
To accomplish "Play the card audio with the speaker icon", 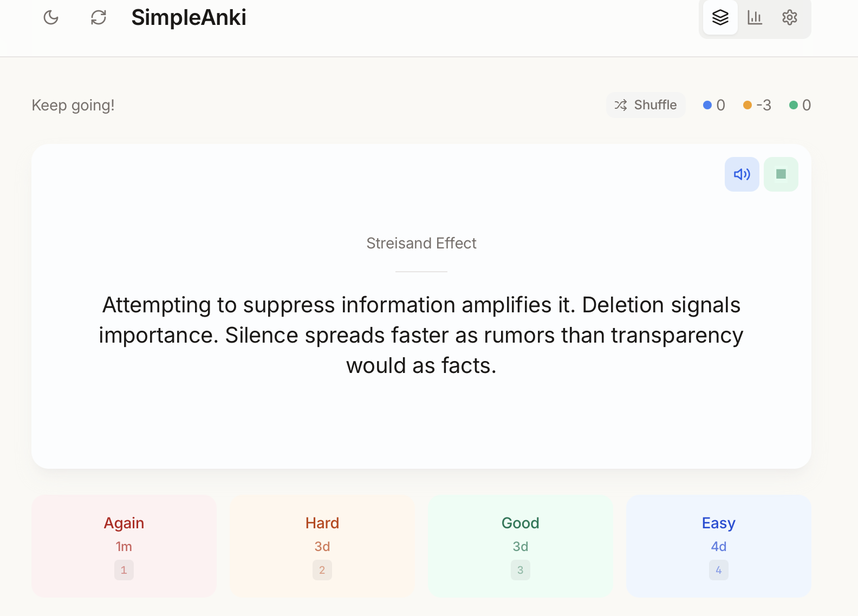I will [x=742, y=174].
